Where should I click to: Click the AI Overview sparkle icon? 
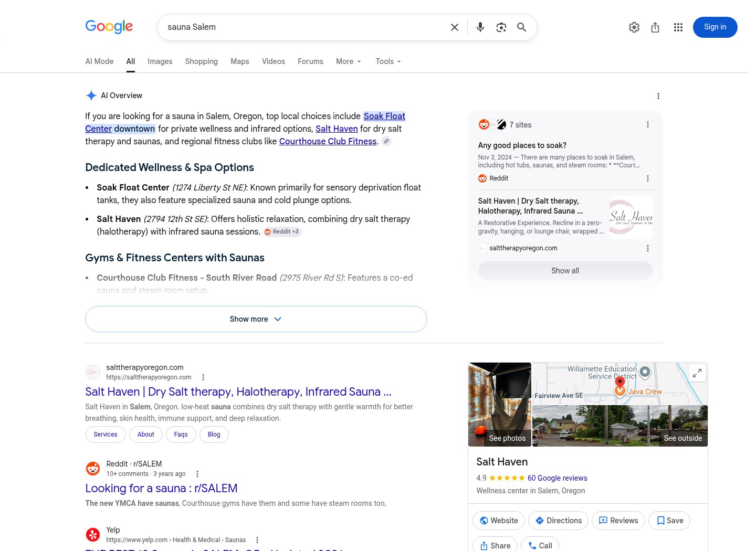[91, 96]
